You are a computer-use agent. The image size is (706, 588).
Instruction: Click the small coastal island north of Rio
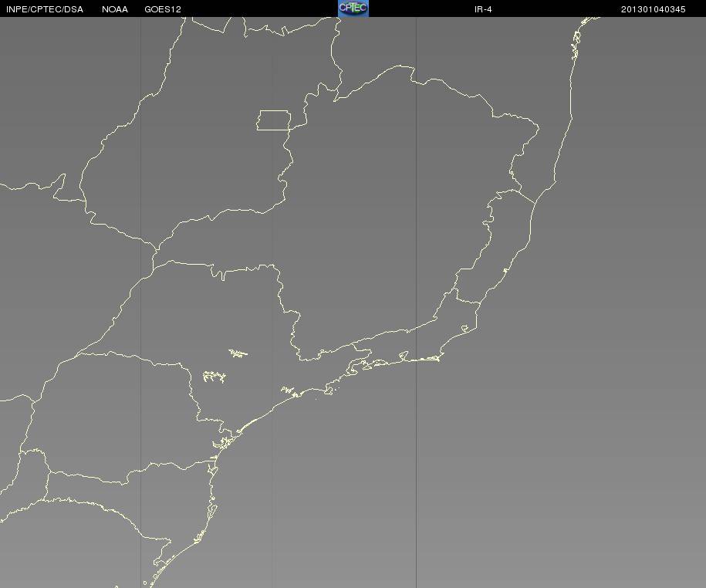(505, 271)
